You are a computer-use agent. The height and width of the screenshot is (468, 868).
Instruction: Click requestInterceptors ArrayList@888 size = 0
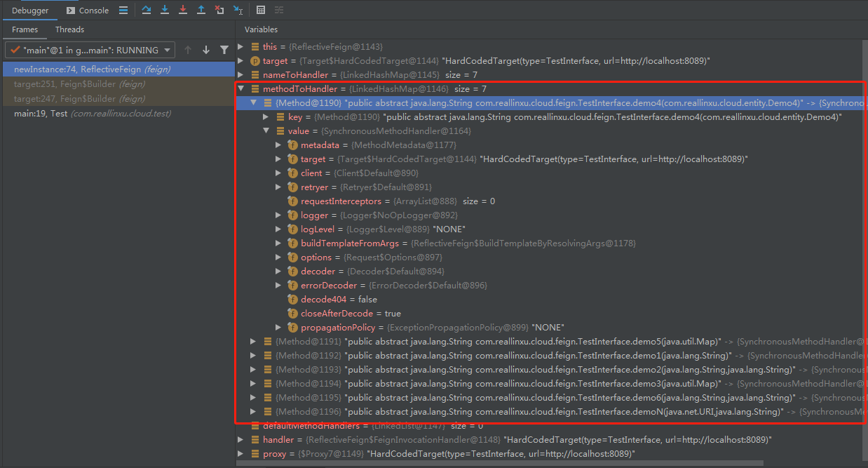point(398,201)
